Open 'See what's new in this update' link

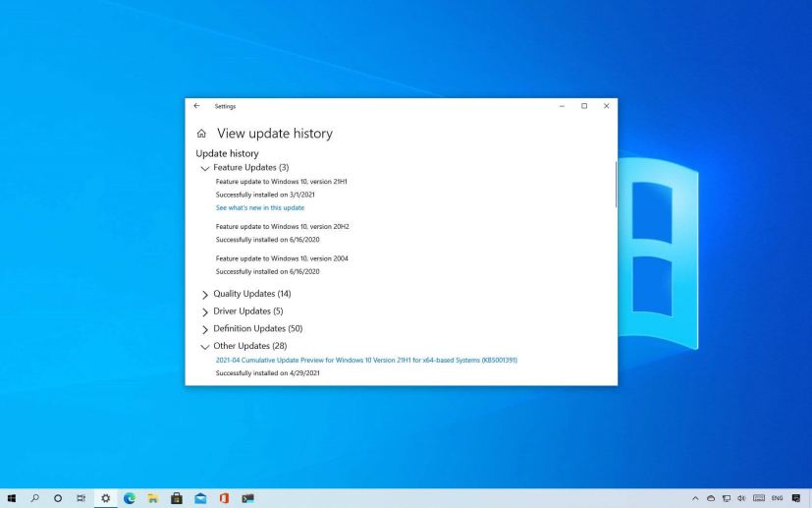coord(260,207)
